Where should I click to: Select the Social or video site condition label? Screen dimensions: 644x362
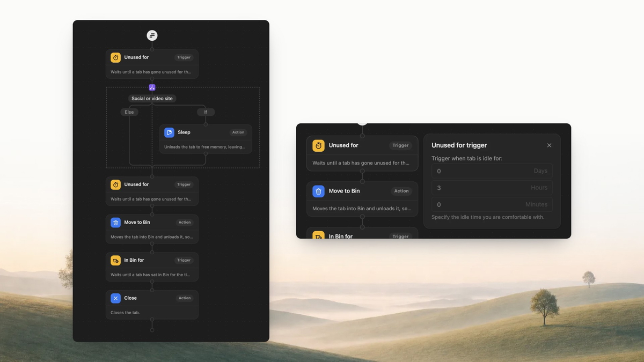pyautogui.click(x=153, y=99)
